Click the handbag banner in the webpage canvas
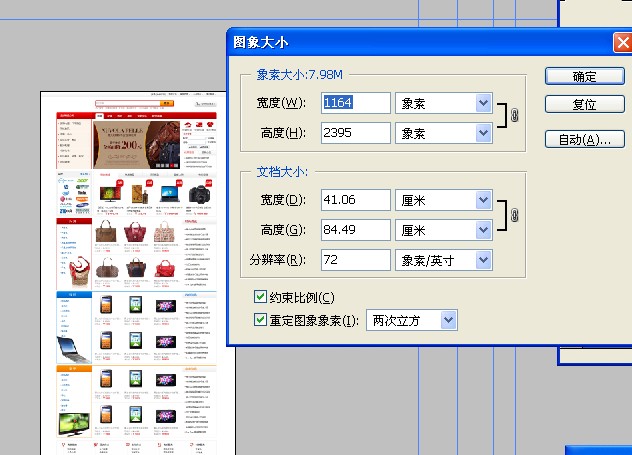 pyautogui.click(x=136, y=145)
